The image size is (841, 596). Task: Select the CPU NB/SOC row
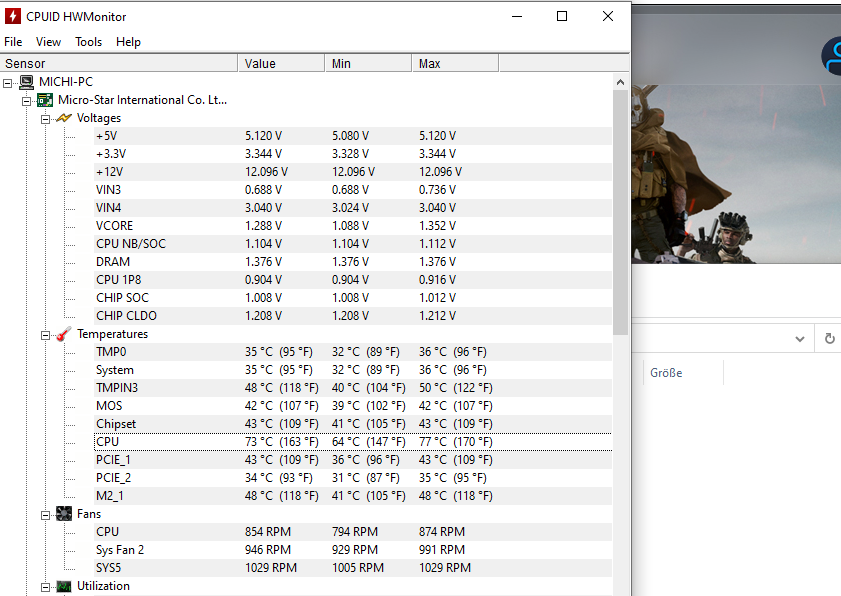pos(353,244)
